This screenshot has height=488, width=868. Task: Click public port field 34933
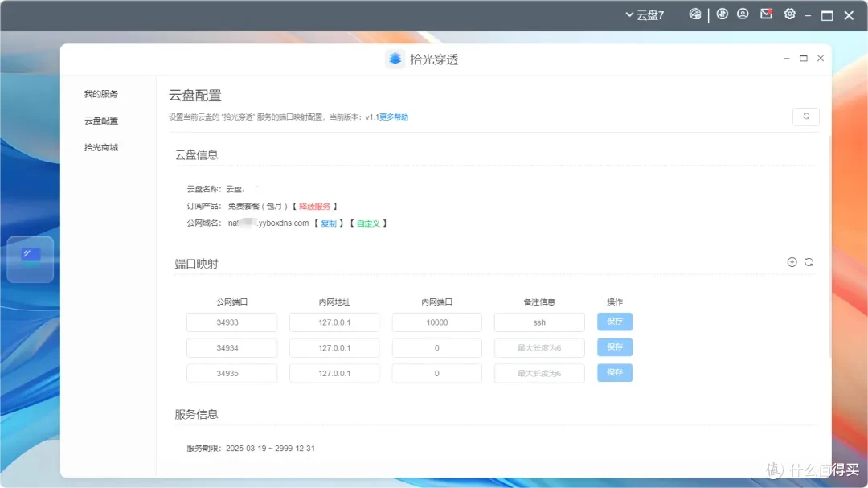pyautogui.click(x=232, y=322)
